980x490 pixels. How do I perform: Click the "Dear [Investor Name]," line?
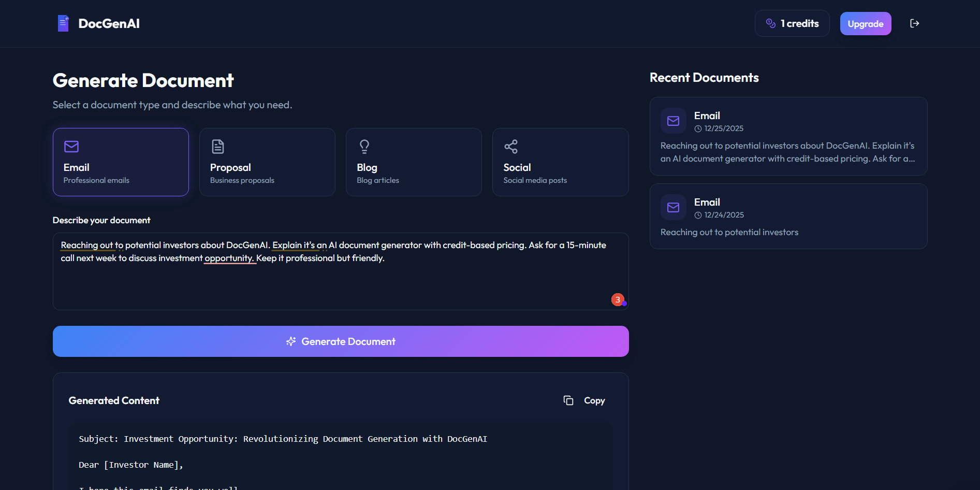[x=131, y=465]
